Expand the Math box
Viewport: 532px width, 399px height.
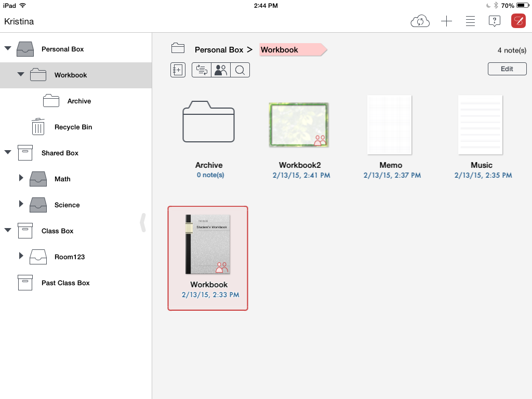[x=21, y=178]
